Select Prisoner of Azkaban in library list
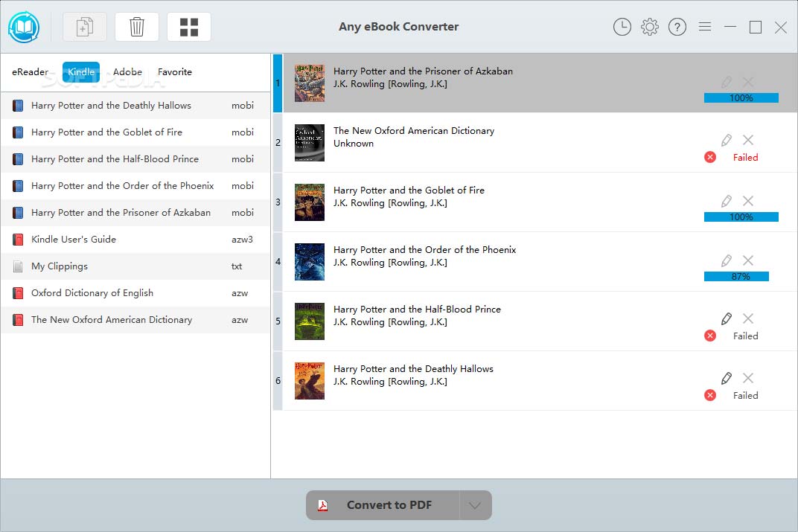 pyautogui.click(x=135, y=213)
